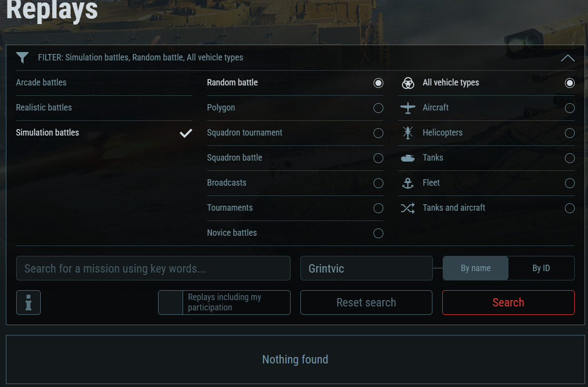Select the Polygon radio button
The image size is (588, 387).
pyautogui.click(x=378, y=108)
